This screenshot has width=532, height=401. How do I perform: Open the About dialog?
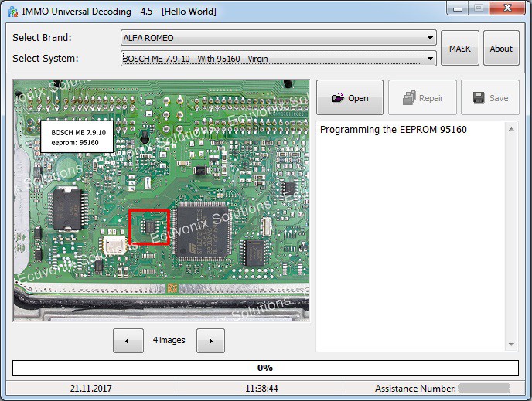(501, 48)
